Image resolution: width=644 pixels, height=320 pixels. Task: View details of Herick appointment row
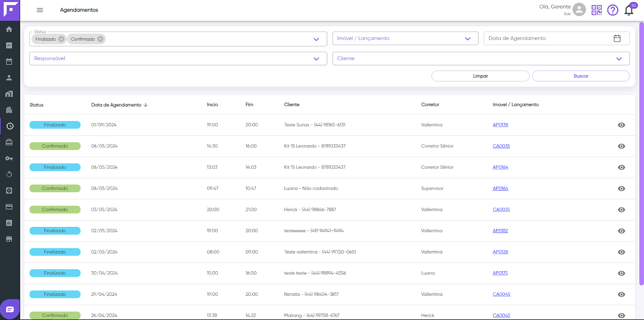[x=621, y=210]
